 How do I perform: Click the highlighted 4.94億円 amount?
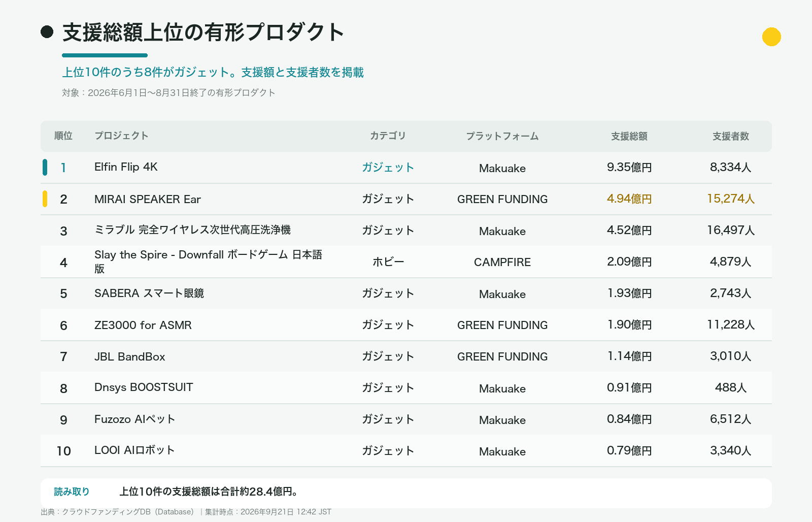coord(629,199)
